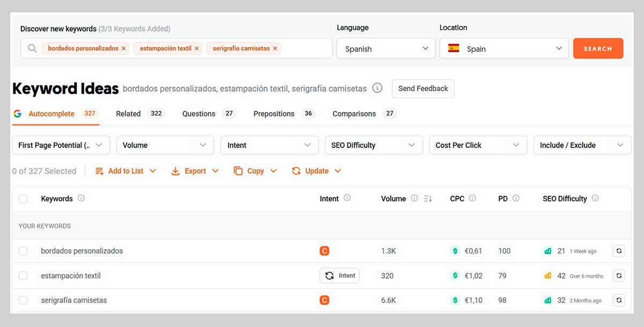The height and width of the screenshot is (327, 644).
Task: Click the Send Feedback button
Action: [423, 88]
